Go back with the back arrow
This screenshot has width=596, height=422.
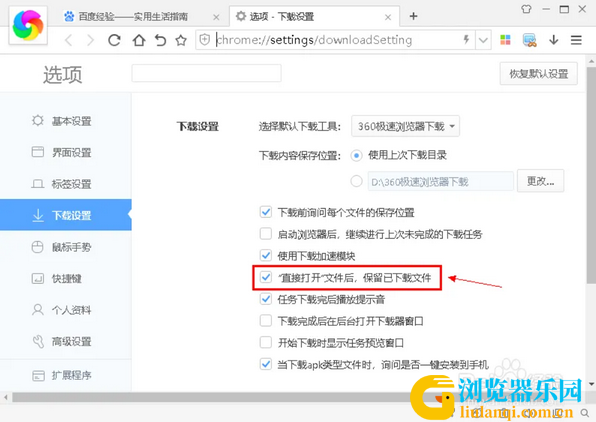pyautogui.click(x=69, y=40)
